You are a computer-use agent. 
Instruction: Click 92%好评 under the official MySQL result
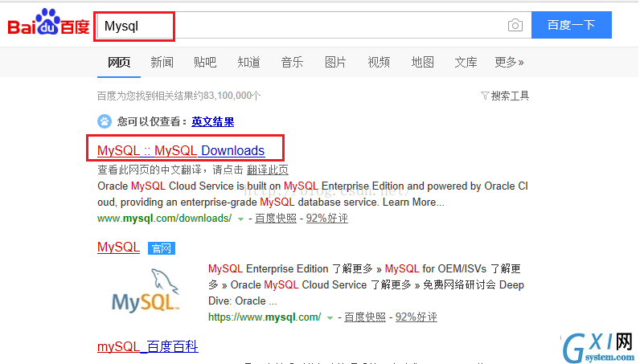tap(416, 317)
